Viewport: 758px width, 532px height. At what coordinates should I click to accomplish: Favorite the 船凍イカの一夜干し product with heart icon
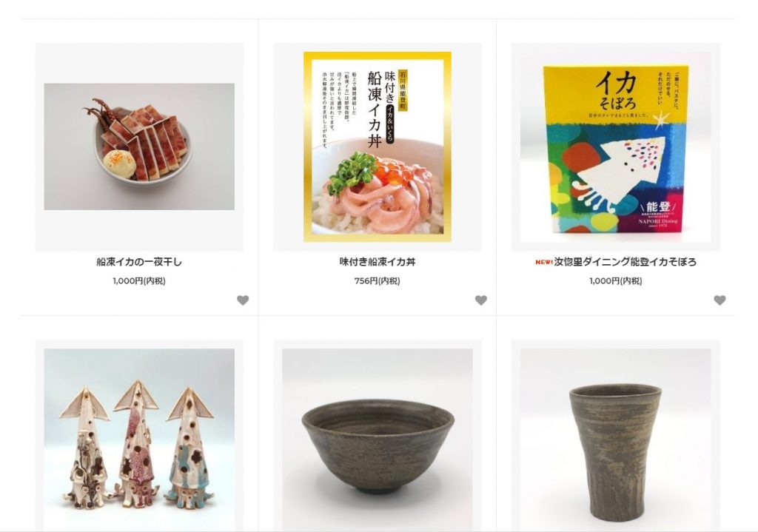(243, 300)
